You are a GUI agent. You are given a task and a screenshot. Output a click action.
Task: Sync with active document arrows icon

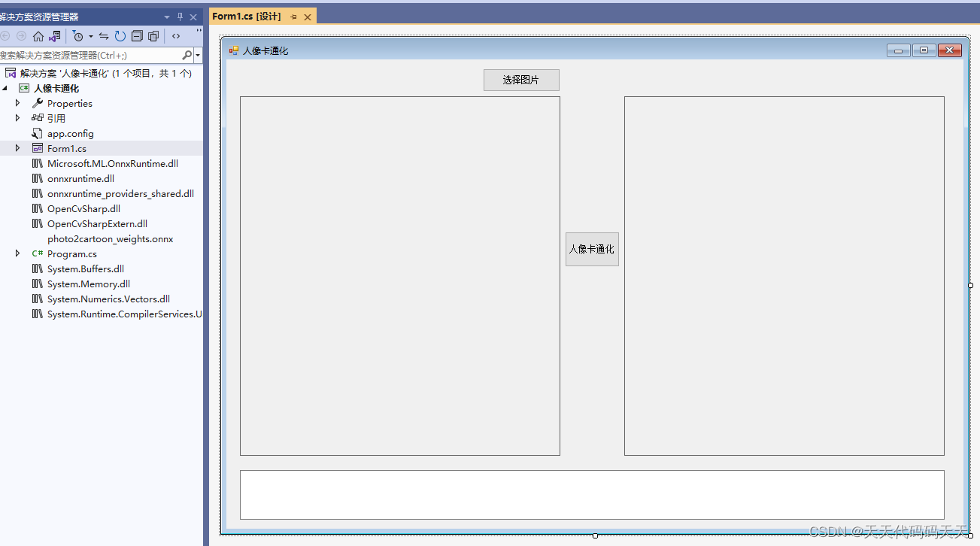pos(104,36)
